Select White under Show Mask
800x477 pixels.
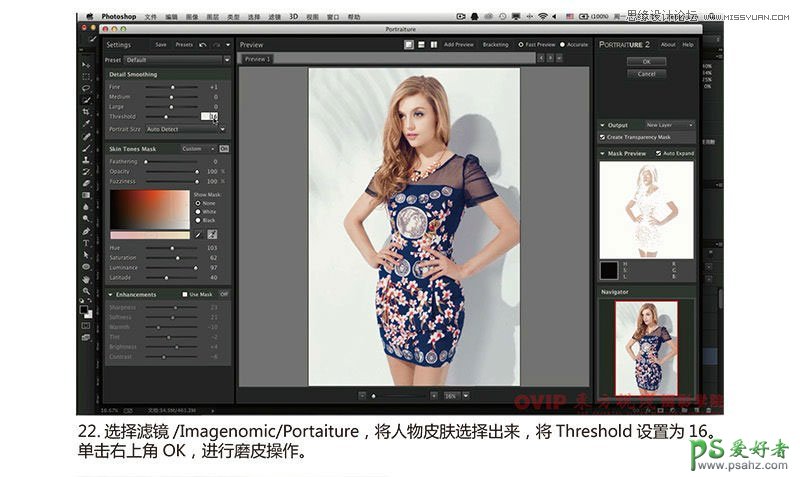coord(198,211)
